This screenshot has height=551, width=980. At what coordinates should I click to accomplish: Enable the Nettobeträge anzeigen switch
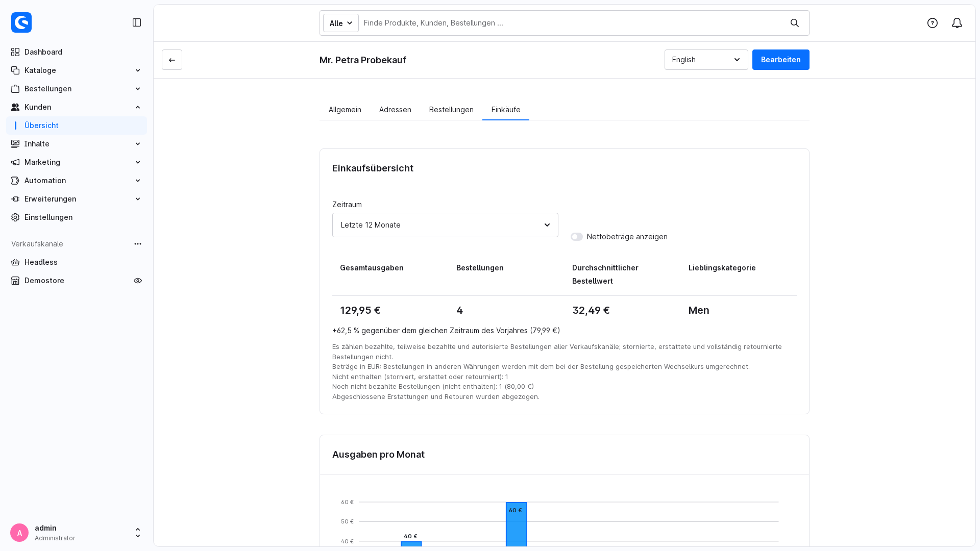click(x=577, y=237)
